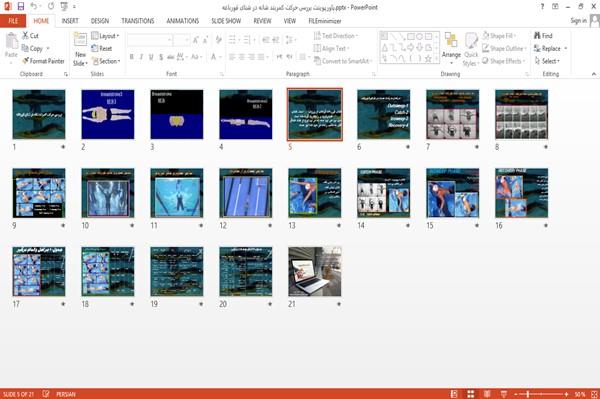Click the Find binoculars icon
The height and width of the screenshot is (399, 600).
pyautogui.click(x=537, y=36)
